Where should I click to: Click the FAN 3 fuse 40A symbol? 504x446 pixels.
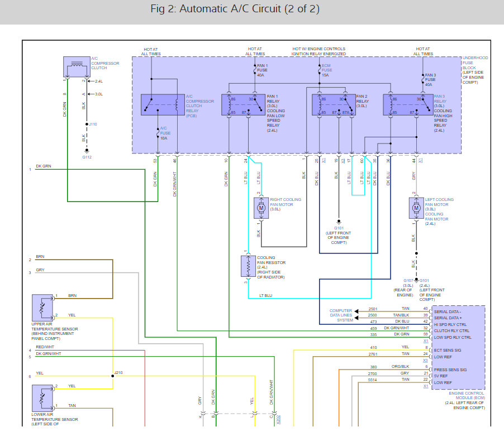coord(422,79)
